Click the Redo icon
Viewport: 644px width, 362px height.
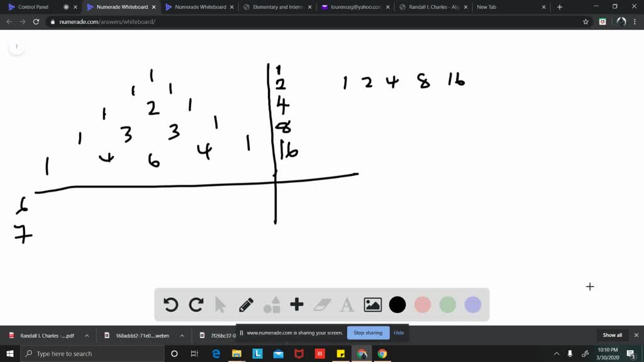coord(196,305)
